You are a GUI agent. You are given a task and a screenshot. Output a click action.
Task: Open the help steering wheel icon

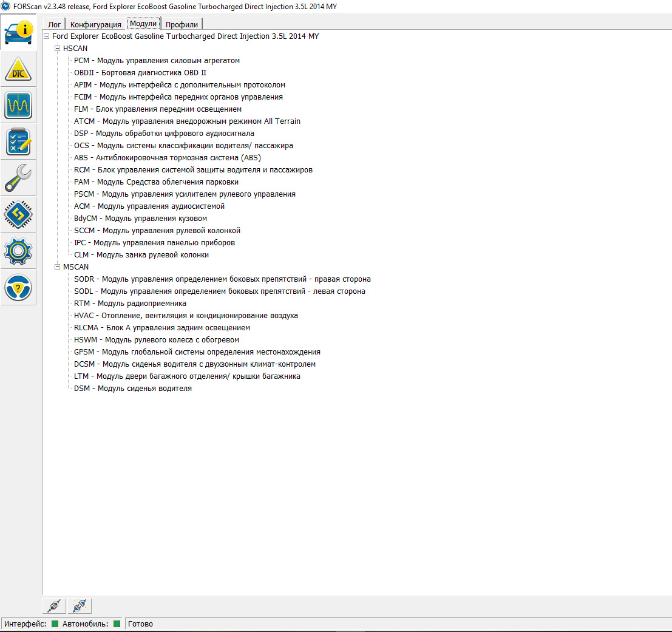(18, 288)
